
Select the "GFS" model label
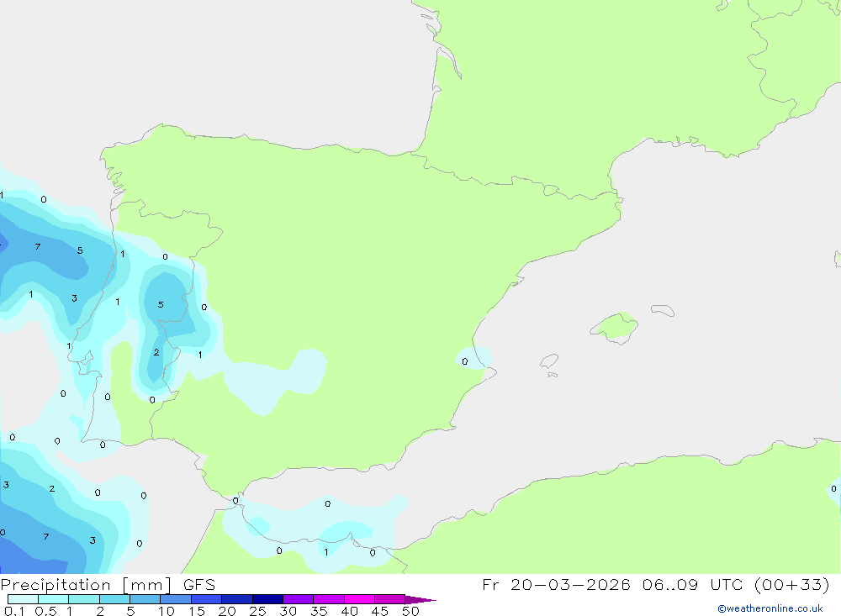[199, 585]
